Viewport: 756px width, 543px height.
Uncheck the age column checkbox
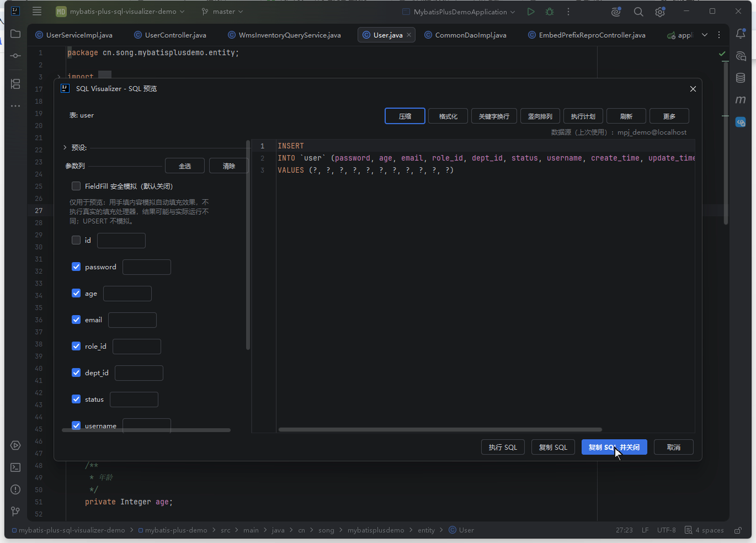[x=76, y=293]
